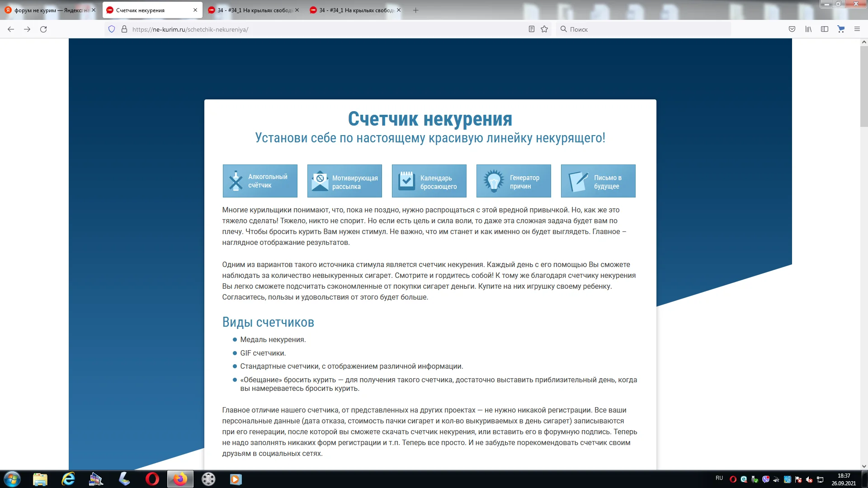
Task: Open the Алкогольный счётчик tile
Action: [260, 181]
